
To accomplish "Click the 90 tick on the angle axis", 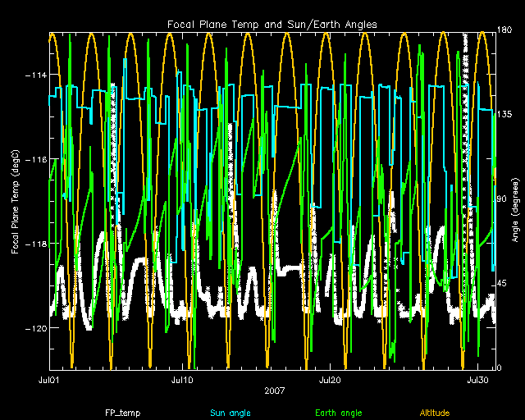I will [x=504, y=199].
